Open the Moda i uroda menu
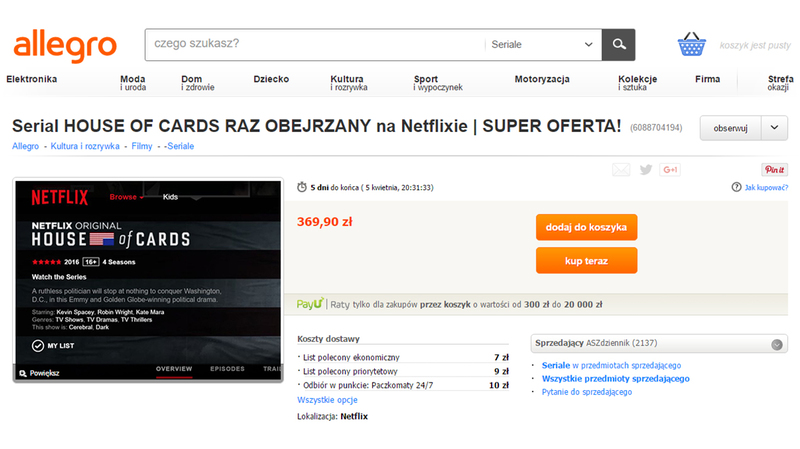The height and width of the screenshot is (449, 800). pyautogui.click(x=133, y=83)
